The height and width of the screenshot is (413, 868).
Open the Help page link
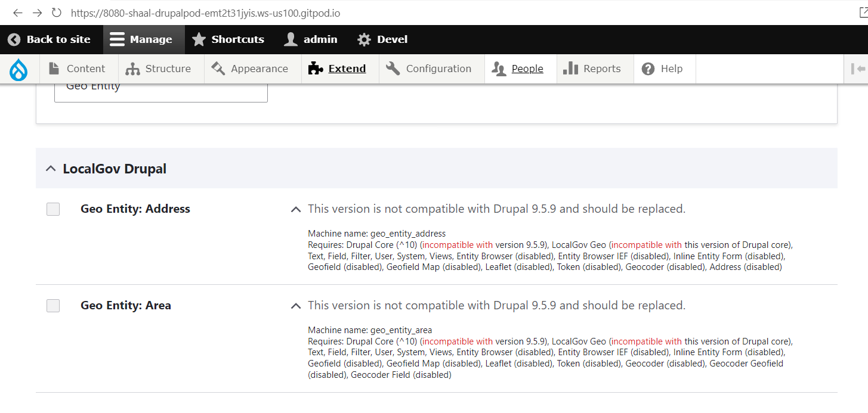[x=662, y=69]
